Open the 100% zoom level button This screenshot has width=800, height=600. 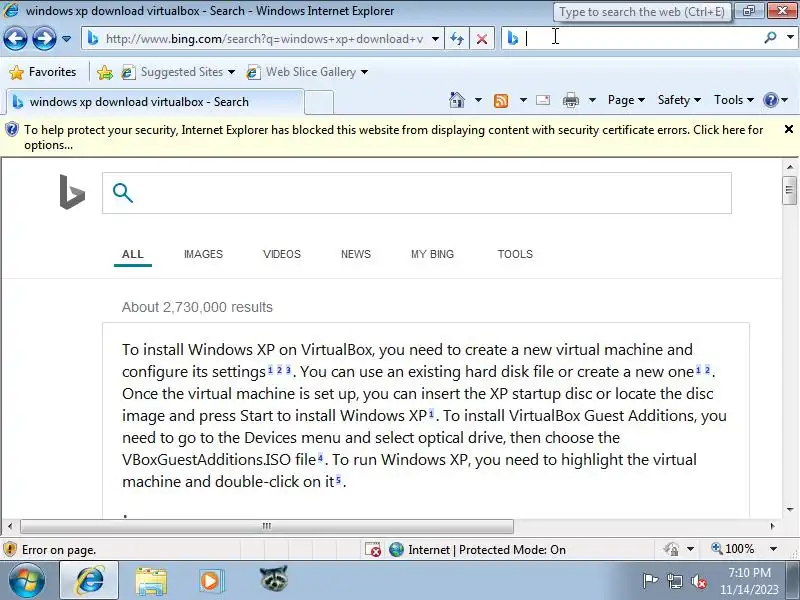(x=733, y=549)
